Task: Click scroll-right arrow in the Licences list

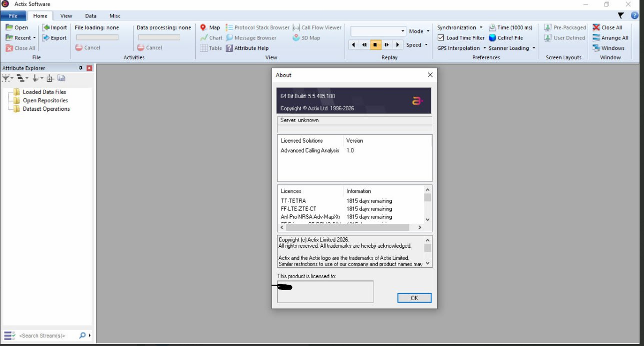Action: (x=419, y=227)
